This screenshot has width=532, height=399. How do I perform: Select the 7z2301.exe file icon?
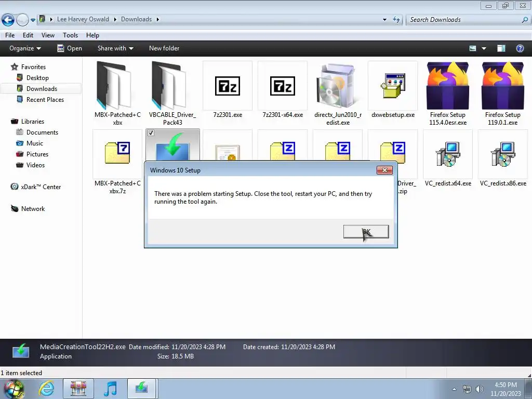coord(228,86)
